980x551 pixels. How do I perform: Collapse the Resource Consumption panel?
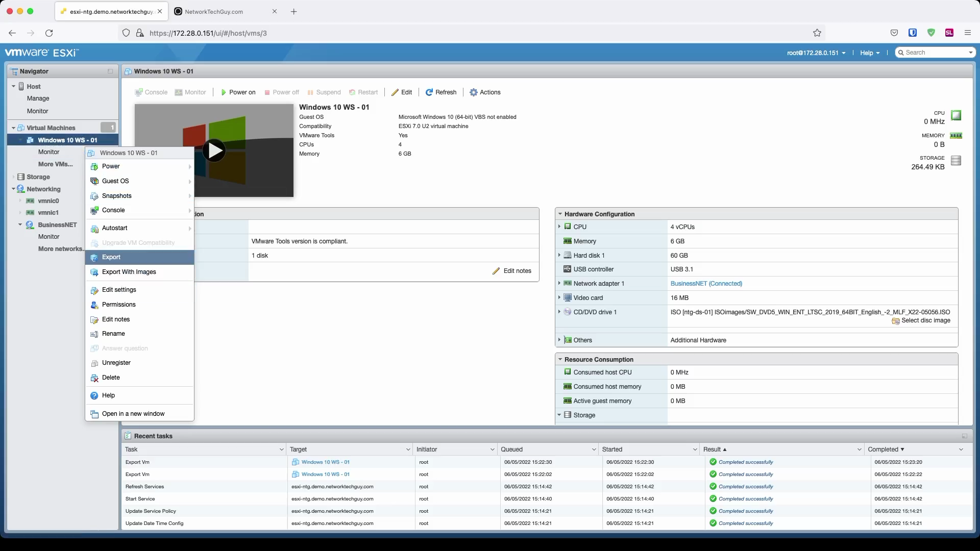tap(560, 359)
